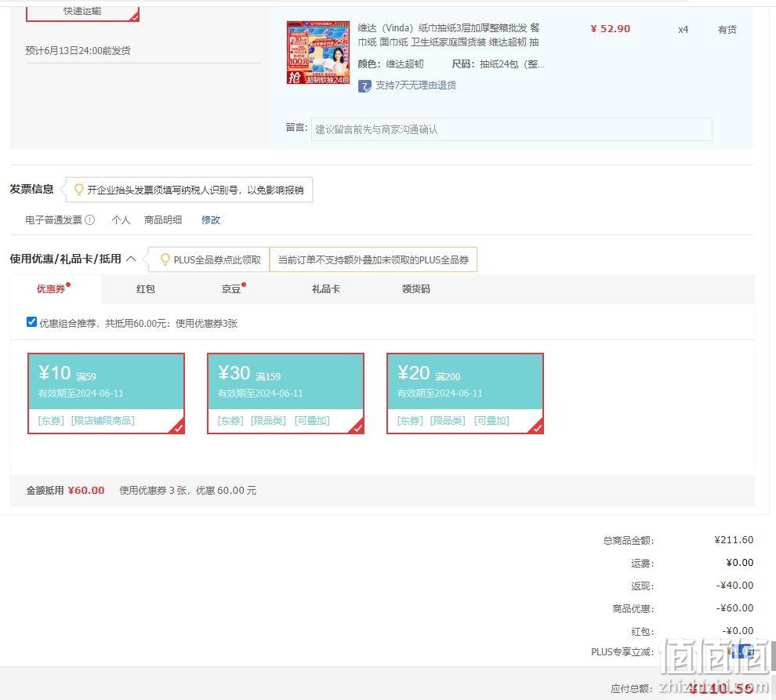Click the quantity x4 text
Viewport: 776px width, 700px height.
(683, 29)
